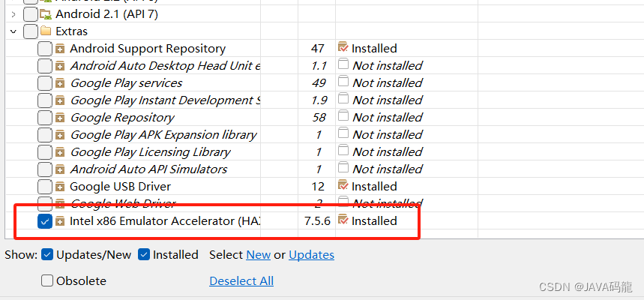Click the Android 2.1 (API 7) label
The image size is (644, 300).
pyautogui.click(x=106, y=14)
